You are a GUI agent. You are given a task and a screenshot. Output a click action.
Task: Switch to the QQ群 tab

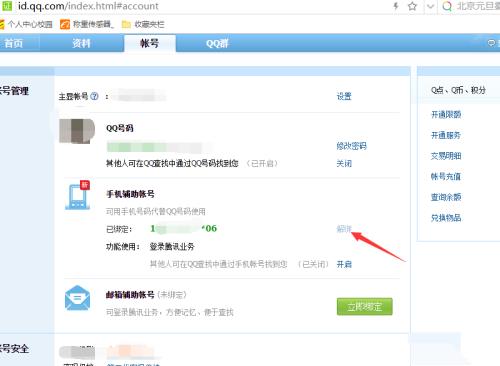[217, 43]
